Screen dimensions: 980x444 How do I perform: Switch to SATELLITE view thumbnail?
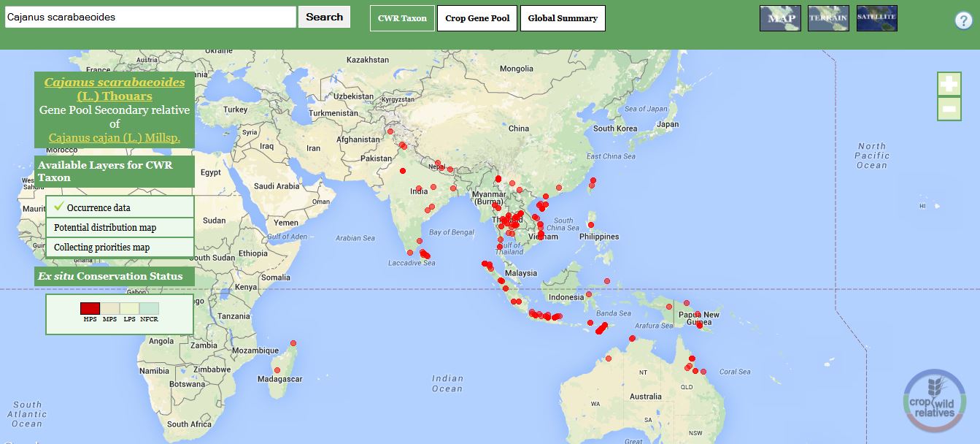876,18
